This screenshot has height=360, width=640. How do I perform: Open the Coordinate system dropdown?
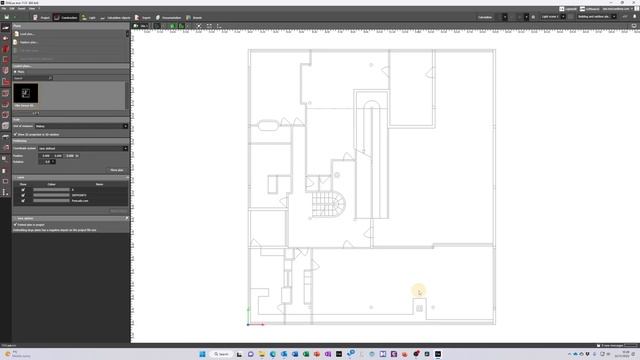click(83, 148)
